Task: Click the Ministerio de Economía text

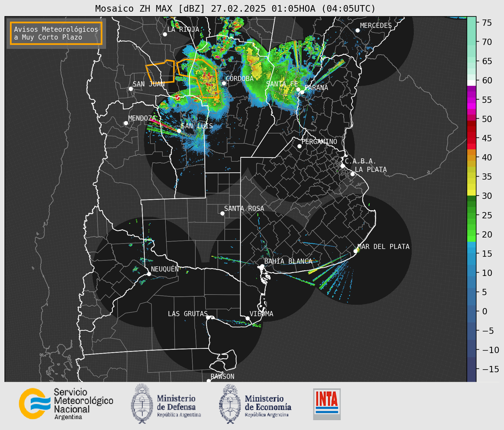Action: (268, 406)
